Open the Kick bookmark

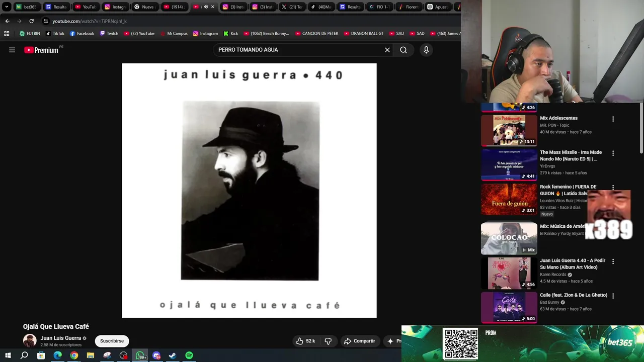coord(231,34)
